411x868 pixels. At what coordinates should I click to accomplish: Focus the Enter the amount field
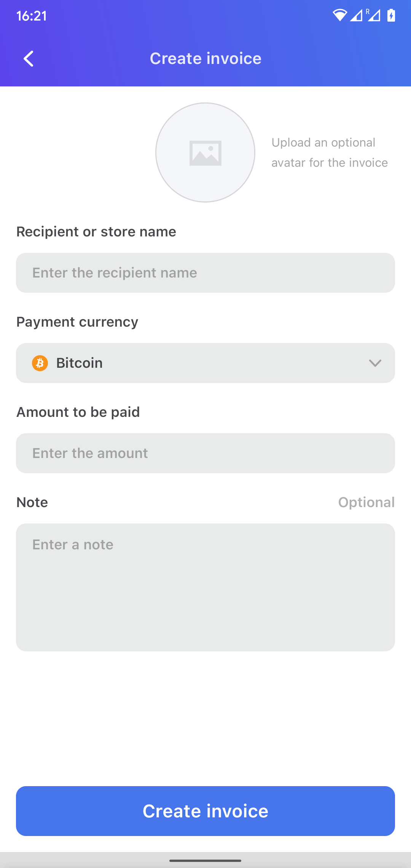(x=205, y=453)
